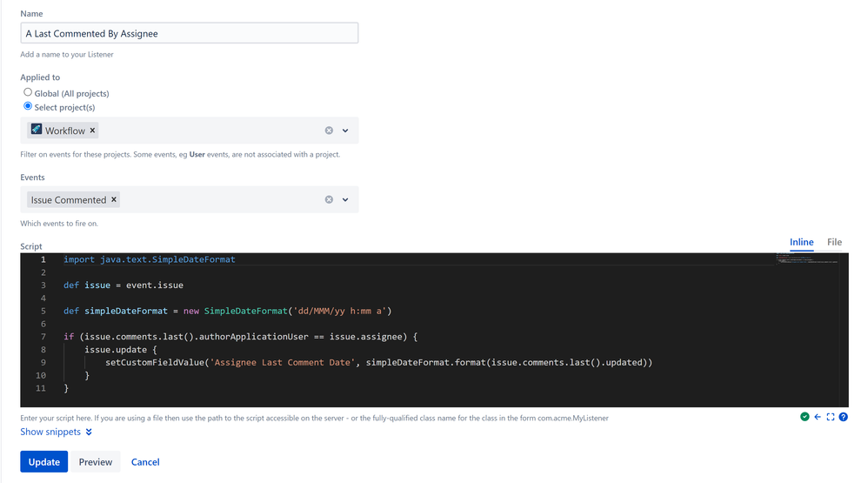Click the import SimpleDateFormat code line
The image size is (868, 483).
point(150,259)
